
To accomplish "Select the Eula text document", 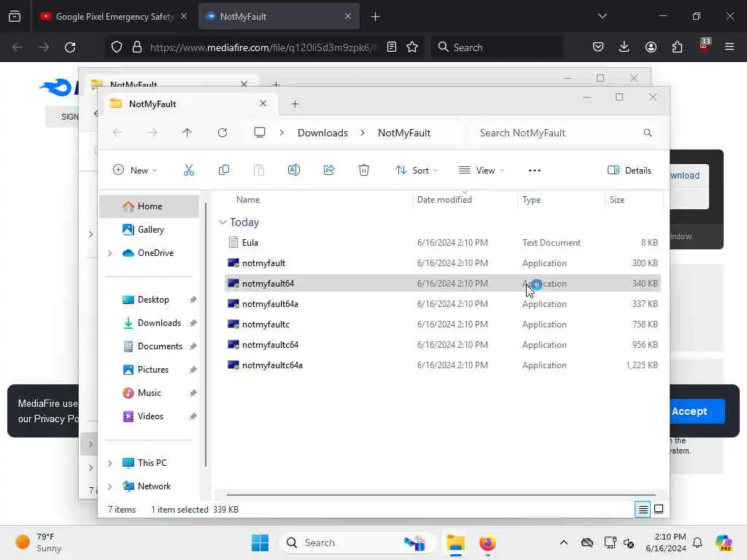I will click(443, 242).
